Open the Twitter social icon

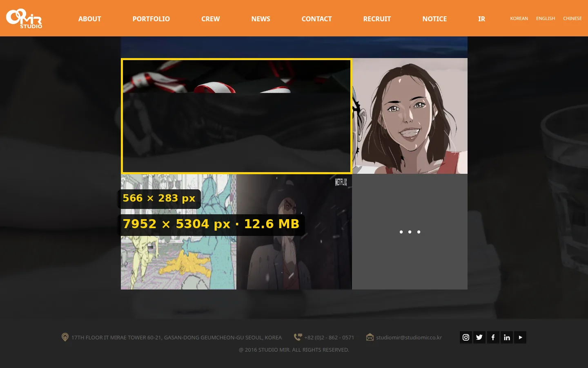pyautogui.click(x=479, y=337)
